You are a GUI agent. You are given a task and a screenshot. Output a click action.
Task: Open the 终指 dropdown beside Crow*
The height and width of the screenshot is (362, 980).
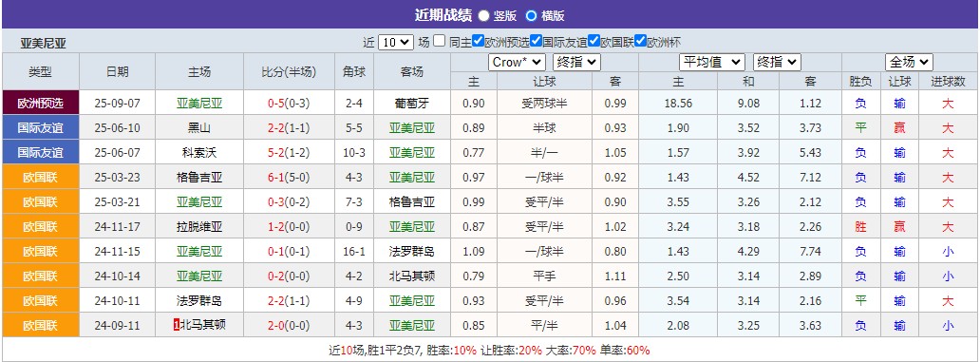pos(576,62)
